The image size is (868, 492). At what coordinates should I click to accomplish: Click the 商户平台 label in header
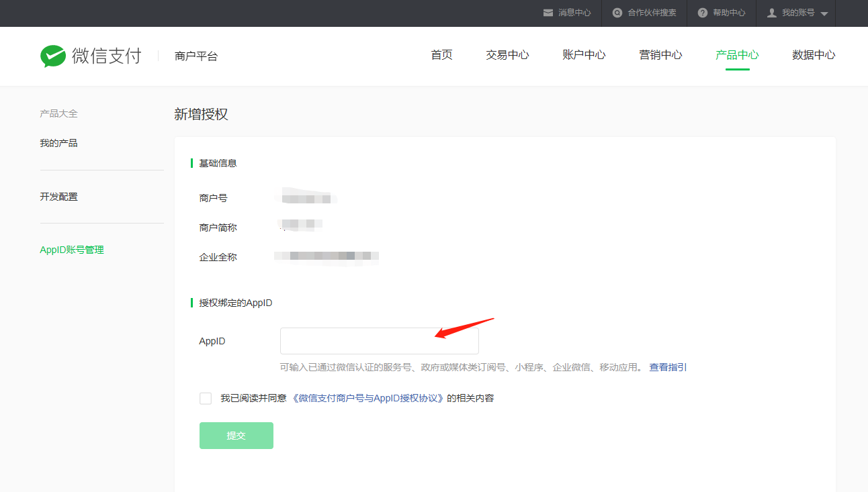coord(196,56)
